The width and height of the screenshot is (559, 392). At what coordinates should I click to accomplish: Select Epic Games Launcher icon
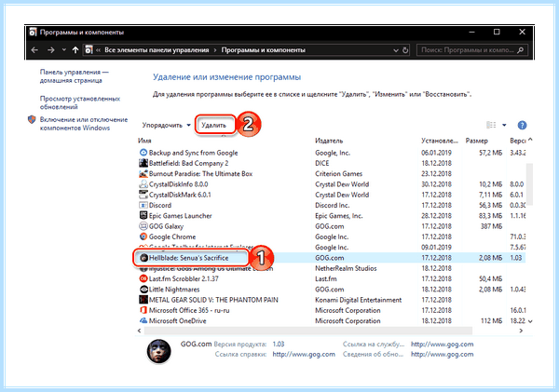[x=143, y=215]
